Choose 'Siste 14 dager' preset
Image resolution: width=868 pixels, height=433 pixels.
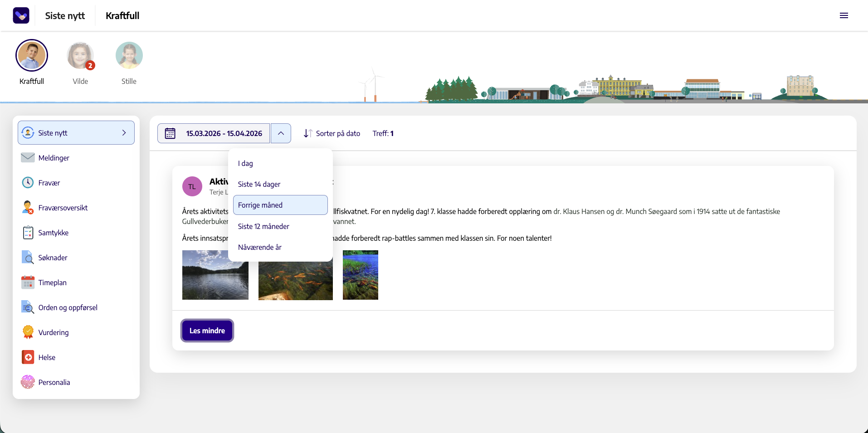pos(280,184)
